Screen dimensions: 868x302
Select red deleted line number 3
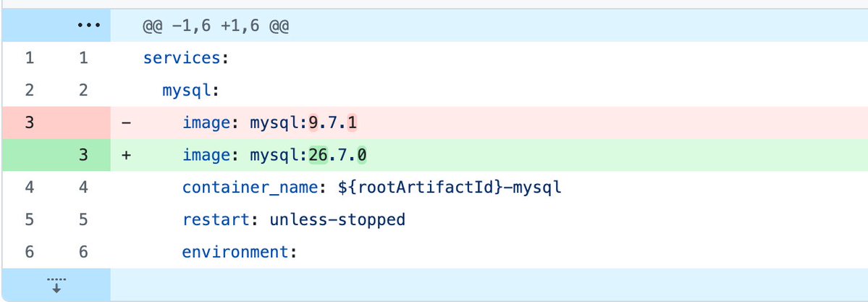coord(30,122)
